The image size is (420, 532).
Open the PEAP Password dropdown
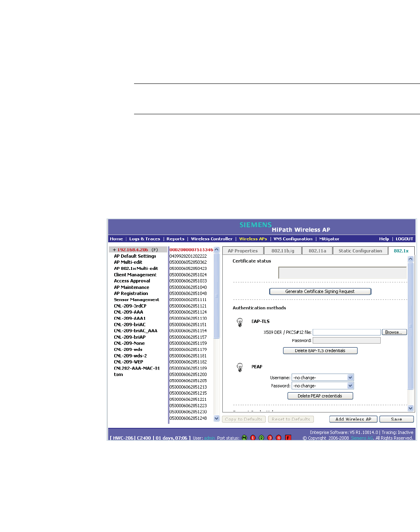pos(350,386)
